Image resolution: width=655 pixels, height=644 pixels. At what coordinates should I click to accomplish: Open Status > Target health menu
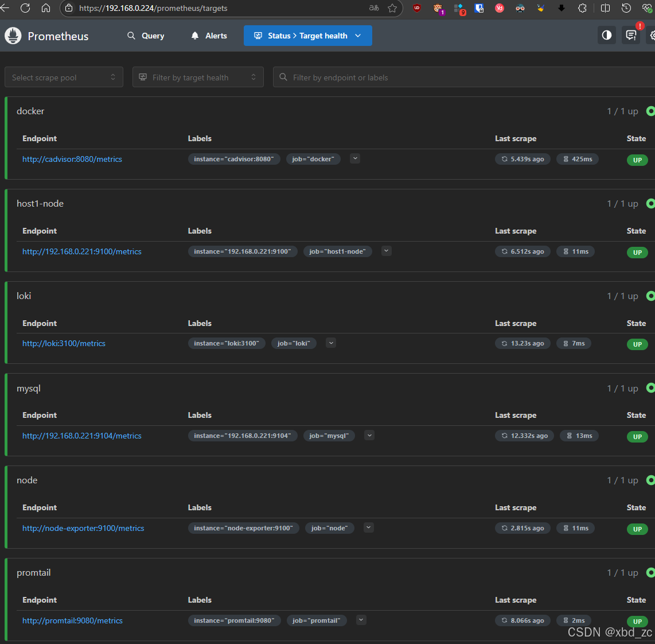[308, 36]
